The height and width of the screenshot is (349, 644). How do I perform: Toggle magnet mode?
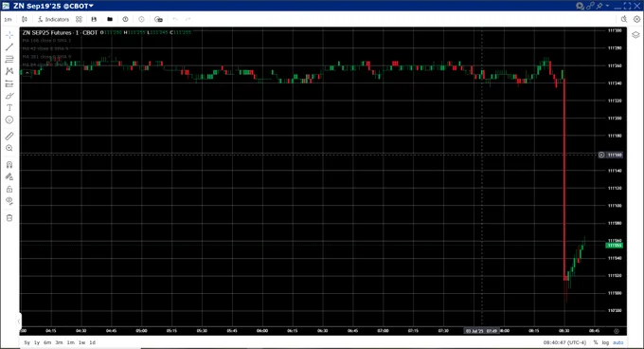pos(9,165)
